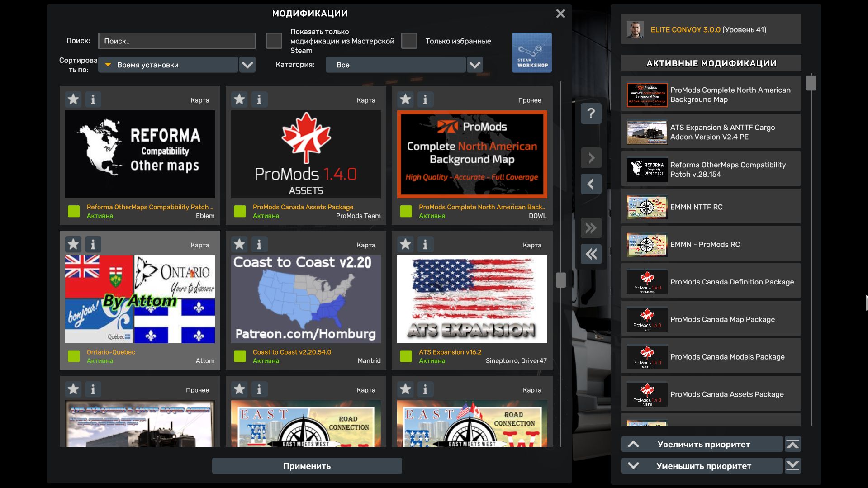Open info for Reforma OtherMaps Compatibility Patch

pyautogui.click(x=93, y=99)
